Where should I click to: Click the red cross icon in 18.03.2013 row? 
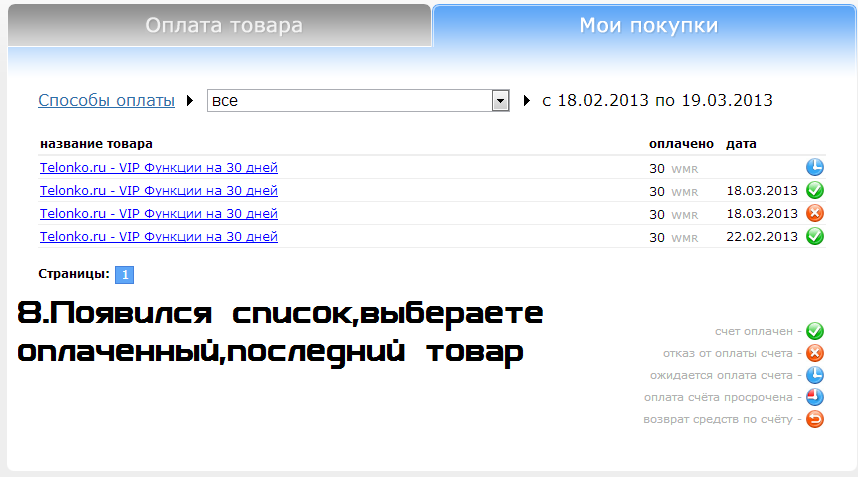pos(815,213)
